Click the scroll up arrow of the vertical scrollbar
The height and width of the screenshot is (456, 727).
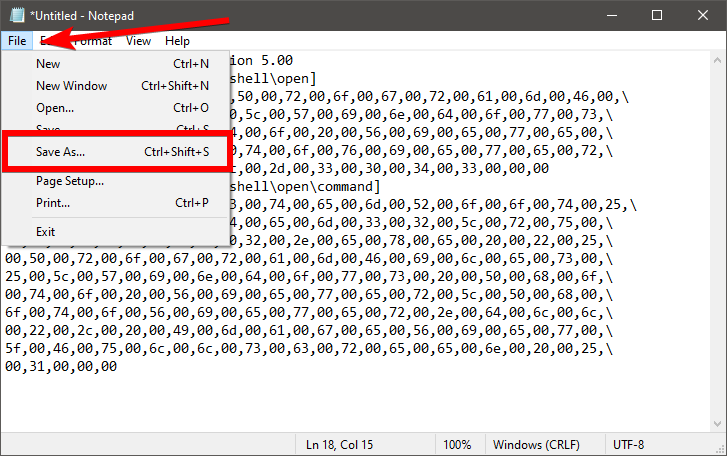(x=717, y=60)
